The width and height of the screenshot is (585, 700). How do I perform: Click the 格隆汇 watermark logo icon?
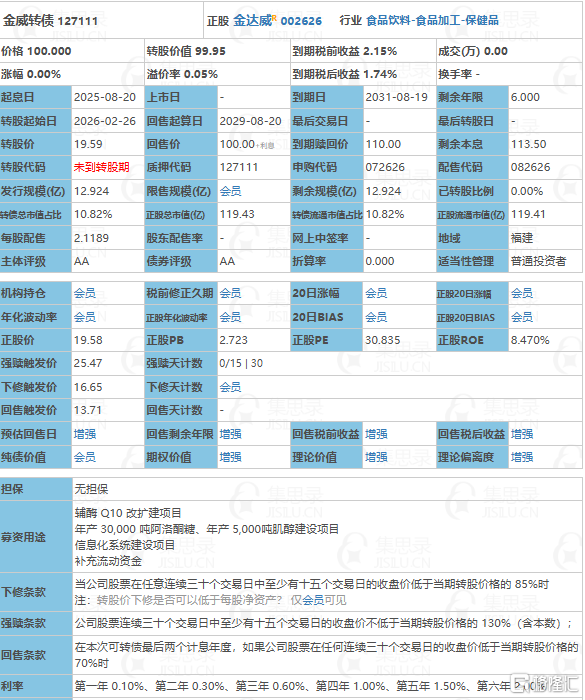click(x=519, y=683)
